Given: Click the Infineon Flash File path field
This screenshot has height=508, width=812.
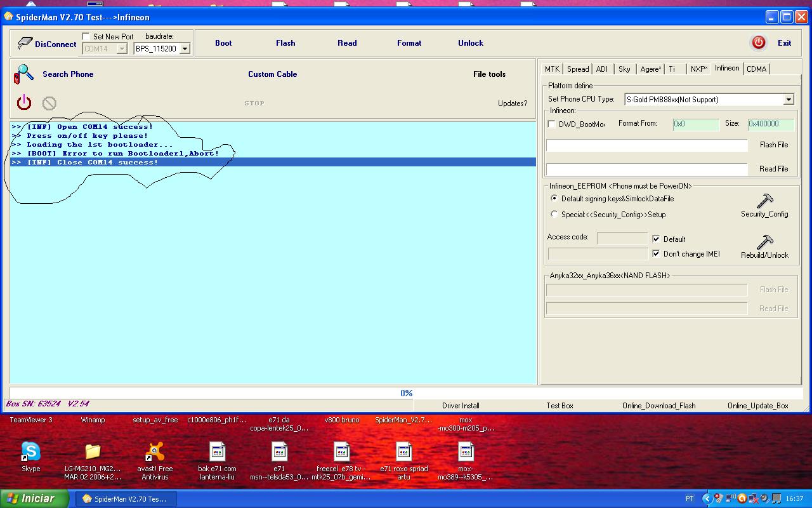Looking at the screenshot, I should coord(647,145).
